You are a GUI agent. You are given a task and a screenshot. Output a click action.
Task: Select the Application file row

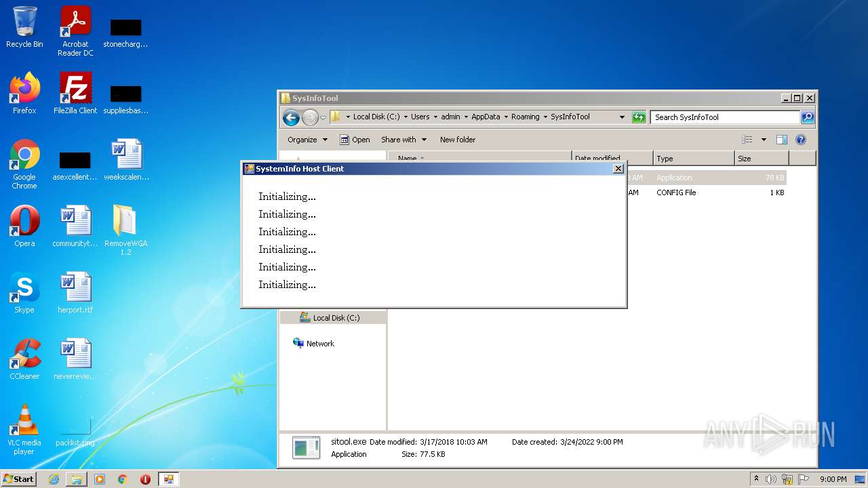705,178
